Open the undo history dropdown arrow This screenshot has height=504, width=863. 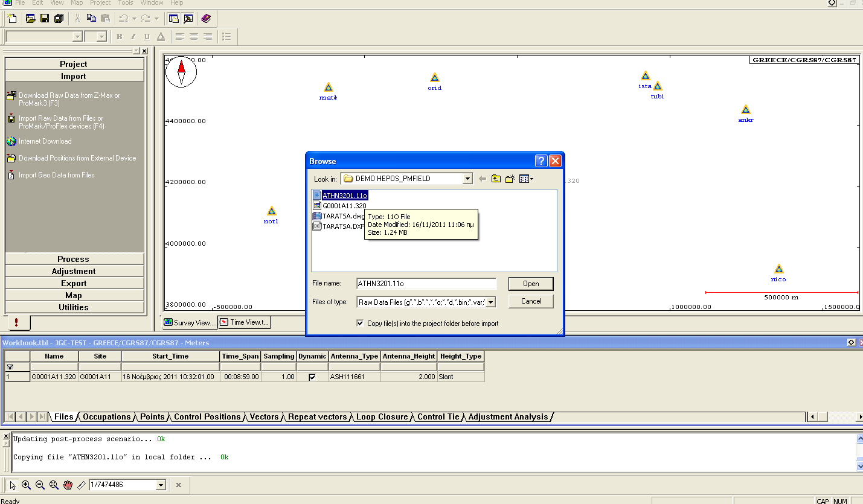pyautogui.click(x=134, y=19)
